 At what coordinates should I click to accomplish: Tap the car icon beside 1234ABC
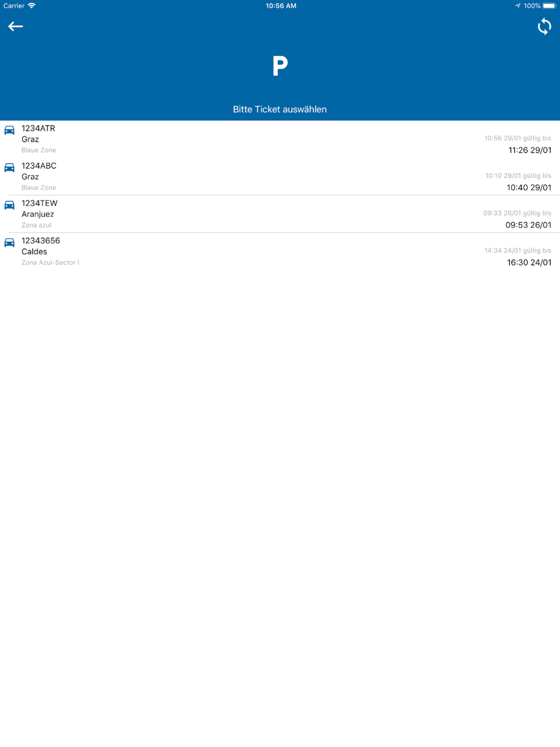(10, 167)
